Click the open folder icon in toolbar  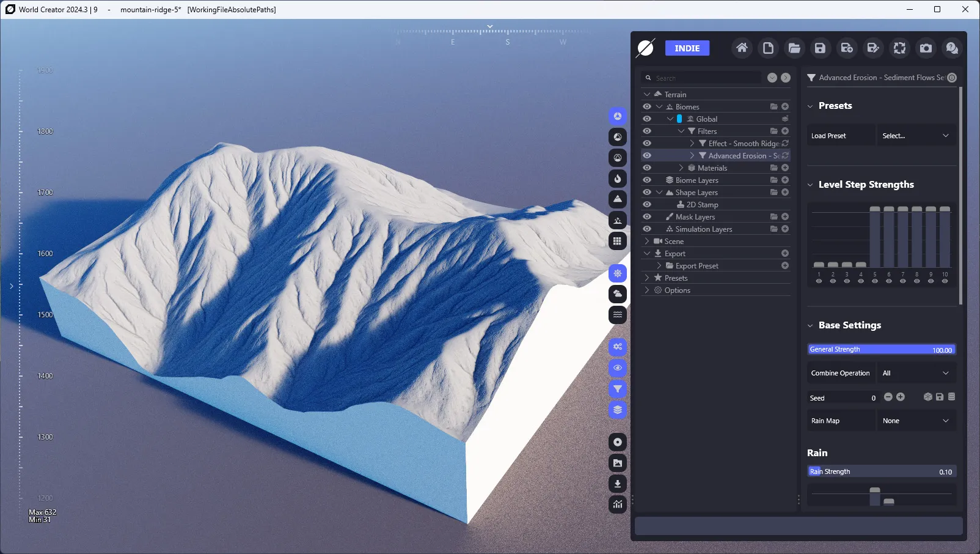pyautogui.click(x=794, y=48)
